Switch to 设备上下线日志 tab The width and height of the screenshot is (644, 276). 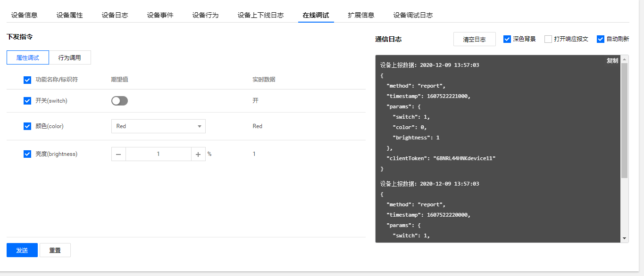pyautogui.click(x=260, y=15)
